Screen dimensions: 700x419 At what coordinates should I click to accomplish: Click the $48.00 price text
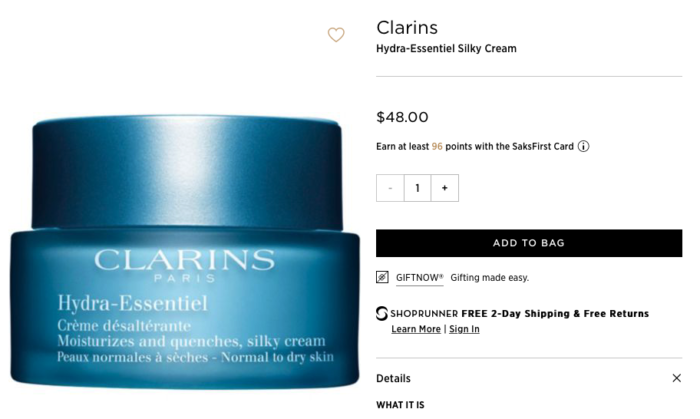pos(402,117)
